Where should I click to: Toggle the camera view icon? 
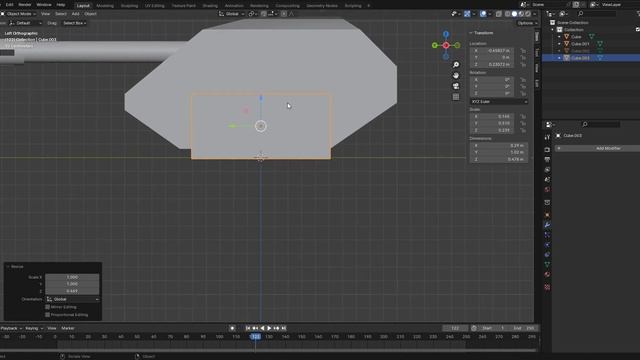[x=456, y=86]
